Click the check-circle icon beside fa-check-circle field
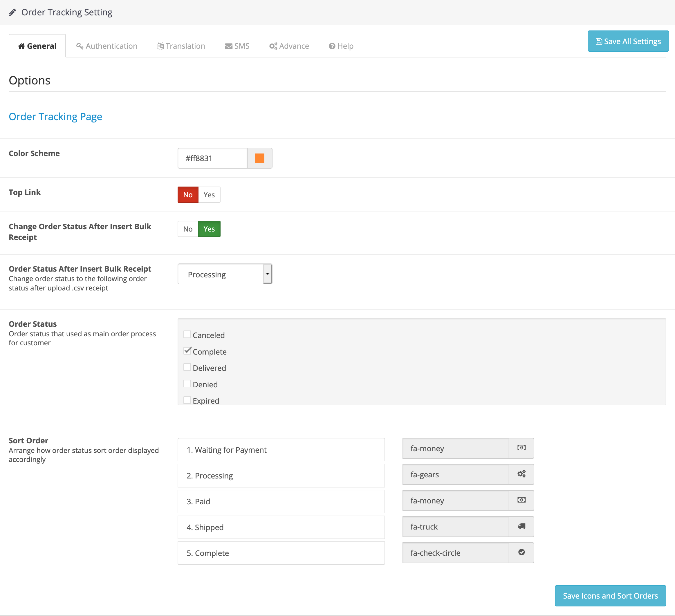Image resolution: width=675 pixels, height=616 pixels. 521,552
